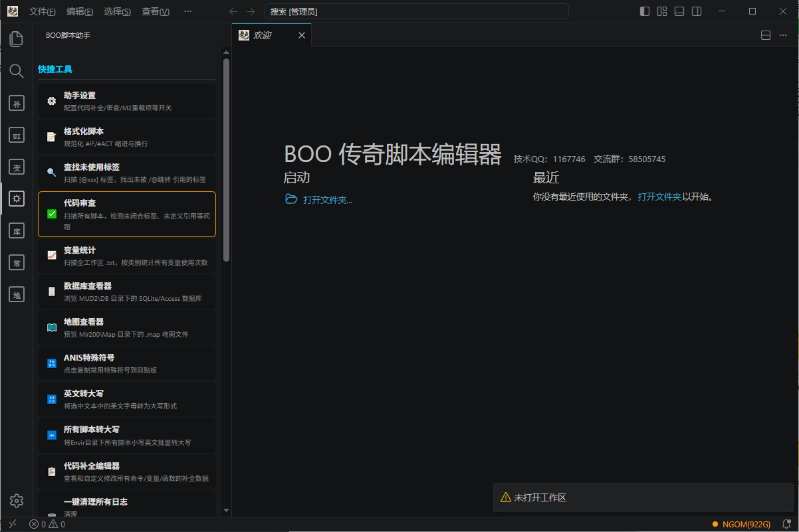The image size is (799, 532).
Task: Open 数据库查看器 tool
Action: point(127,292)
